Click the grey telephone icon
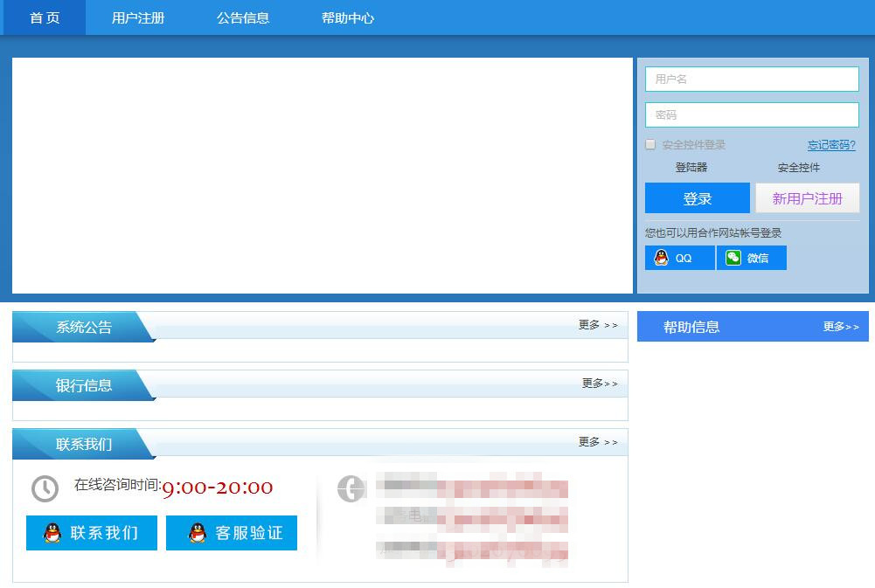 (x=351, y=488)
